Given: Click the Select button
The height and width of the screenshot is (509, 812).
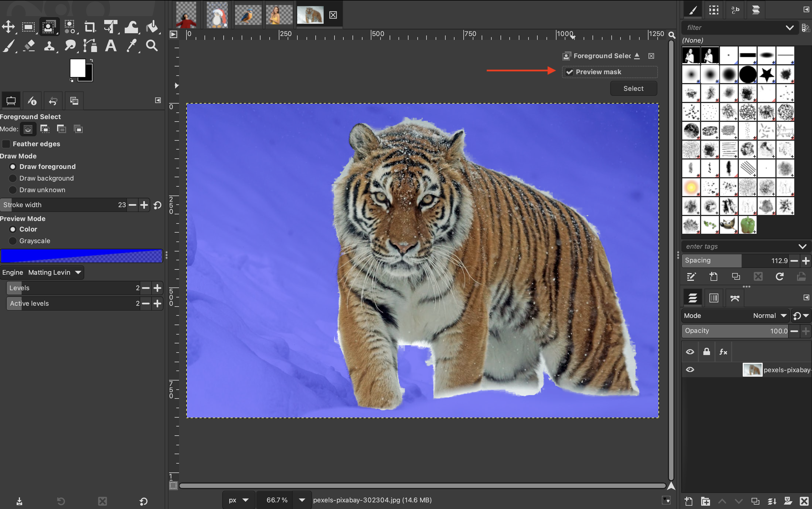Looking at the screenshot, I should pyautogui.click(x=633, y=89).
